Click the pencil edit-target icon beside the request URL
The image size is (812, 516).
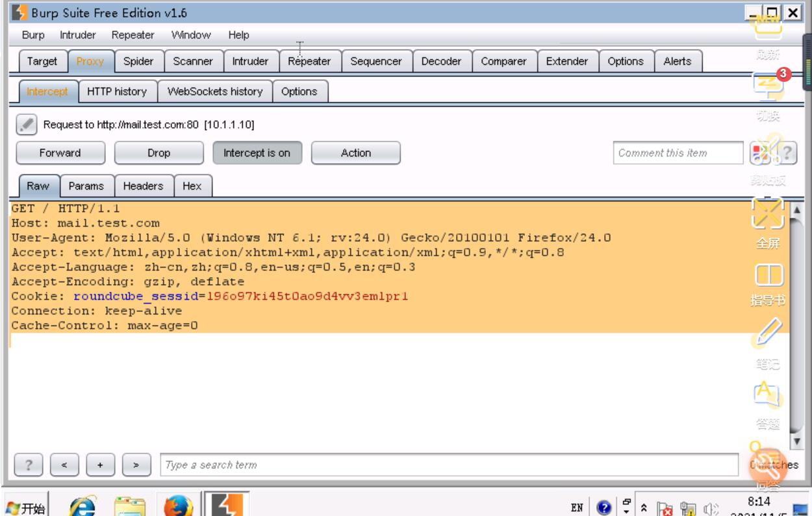tap(25, 123)
